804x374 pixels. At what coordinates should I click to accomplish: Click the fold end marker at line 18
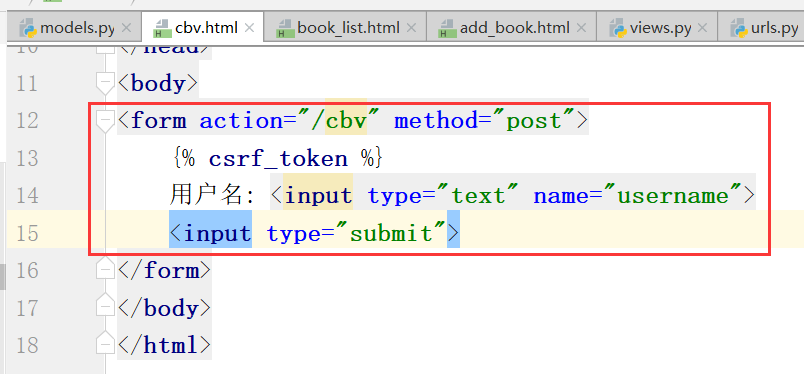click(105, 344)
